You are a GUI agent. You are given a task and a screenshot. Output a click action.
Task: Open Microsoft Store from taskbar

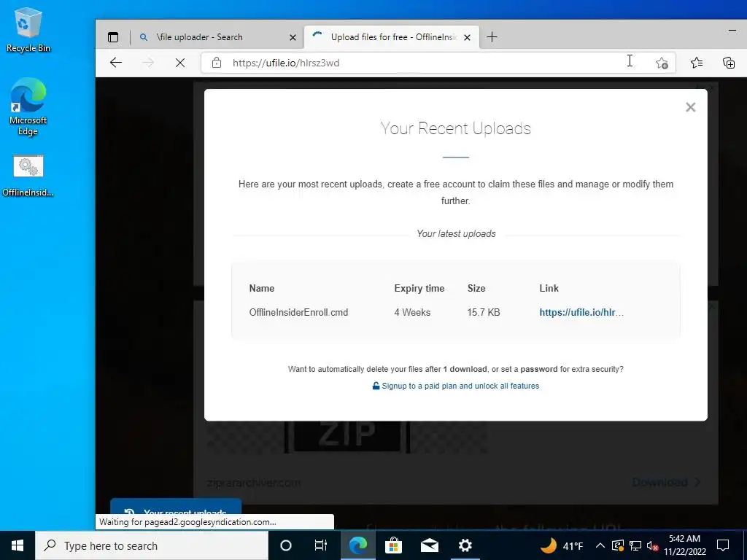point(393,545)
